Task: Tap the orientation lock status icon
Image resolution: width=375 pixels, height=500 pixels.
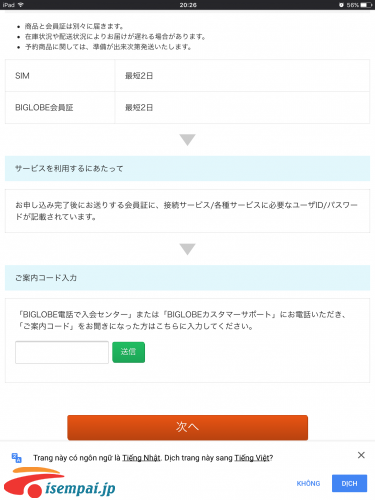Action: (341, 5)
